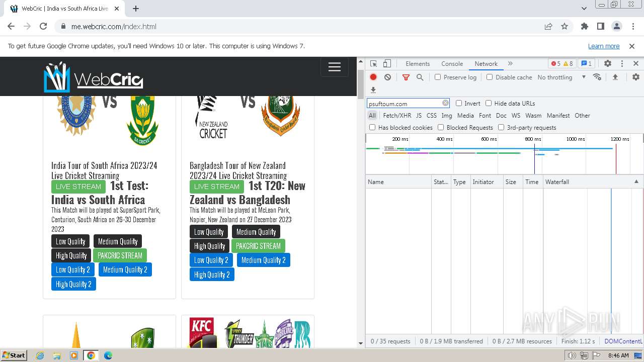Reload the current page

pos(43,27)
